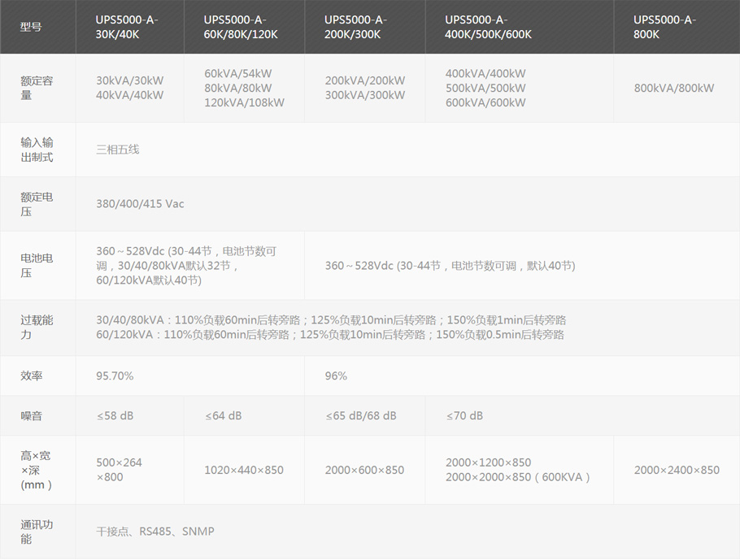740x560 pixels.
Task: Click the 2000×2400×850 dimensions cell
Action: (x=677, y=470)
